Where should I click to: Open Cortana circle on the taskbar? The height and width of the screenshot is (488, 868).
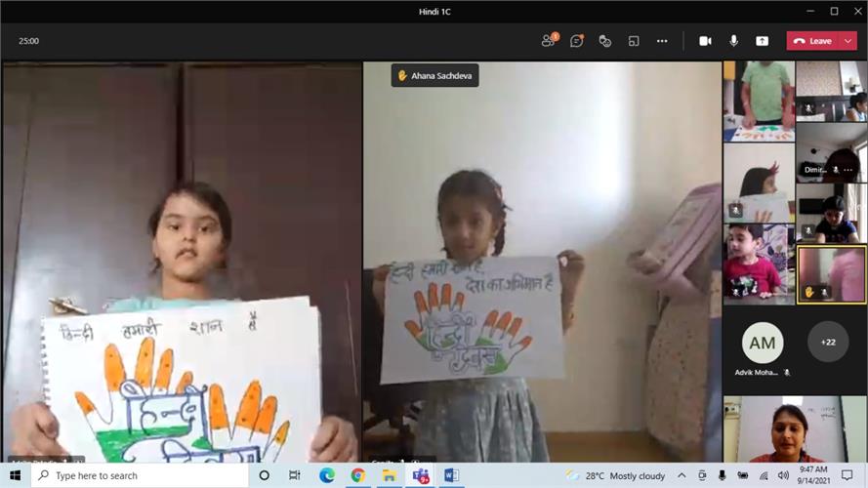point(264,476)
